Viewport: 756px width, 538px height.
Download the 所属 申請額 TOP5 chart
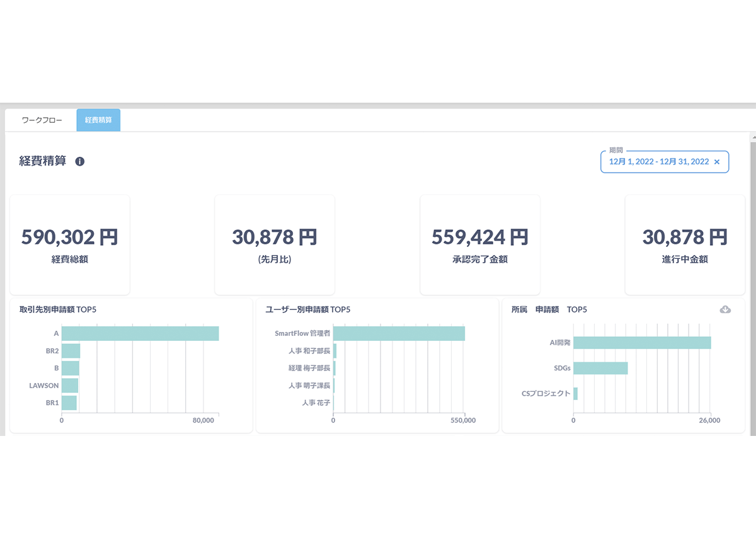(x=725, y=309)
